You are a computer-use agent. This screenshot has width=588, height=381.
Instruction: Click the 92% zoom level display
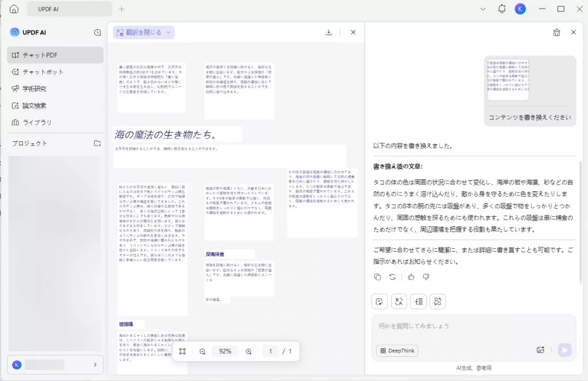click(x=225, y=351)
